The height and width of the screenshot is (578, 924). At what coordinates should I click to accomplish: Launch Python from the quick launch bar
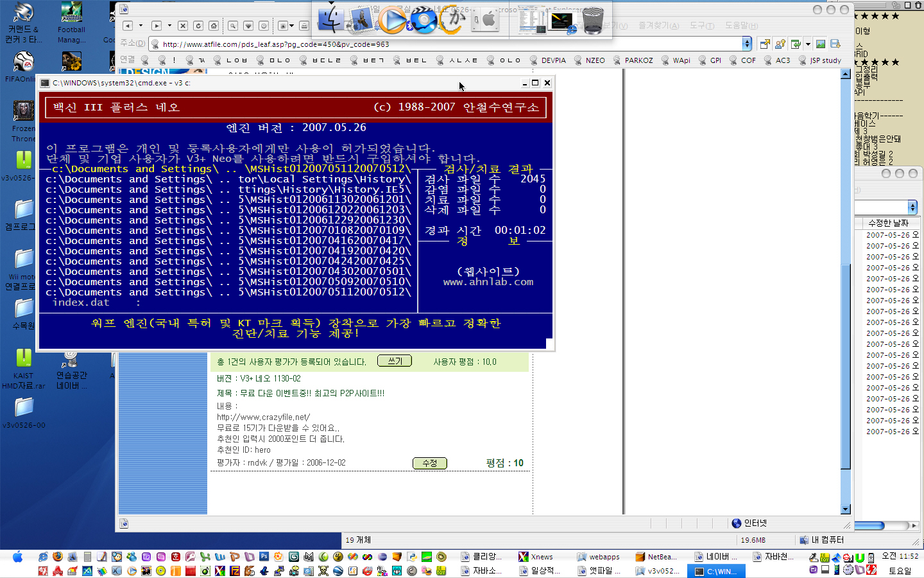coord(411,556)
